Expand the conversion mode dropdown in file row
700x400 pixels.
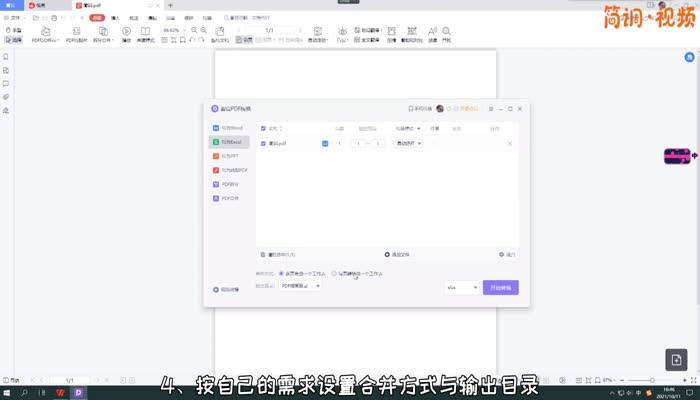408,144
